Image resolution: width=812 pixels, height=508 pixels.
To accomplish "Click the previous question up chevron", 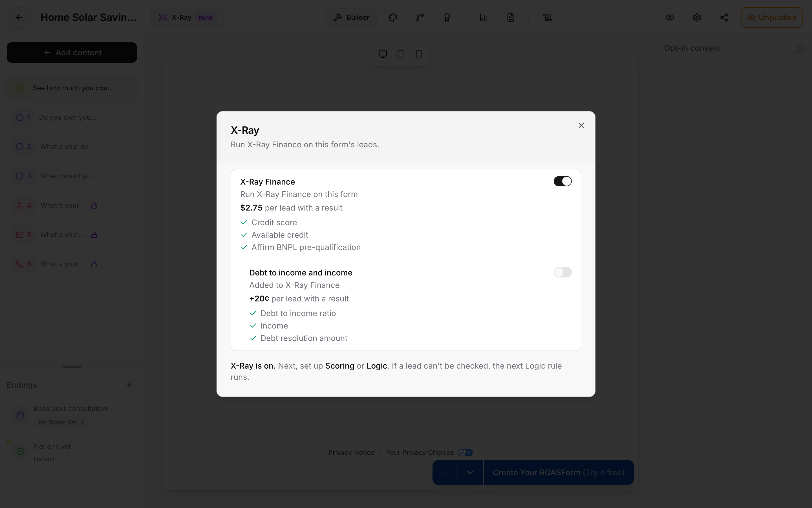I will pyautogui.click(x=445, y=472).
